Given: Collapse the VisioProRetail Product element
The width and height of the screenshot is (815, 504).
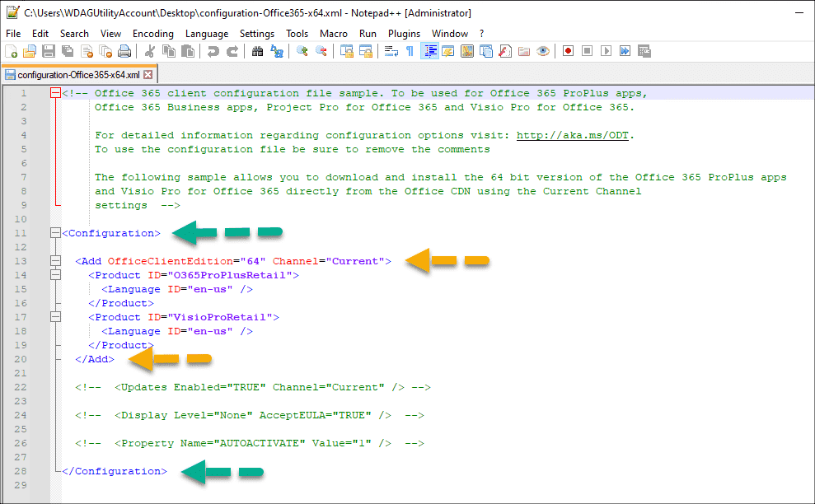Looking at the screenshot, I should 55,316.
